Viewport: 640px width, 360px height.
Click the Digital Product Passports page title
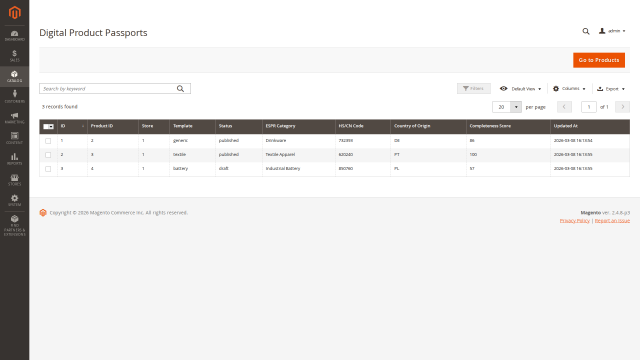point(93,33)
